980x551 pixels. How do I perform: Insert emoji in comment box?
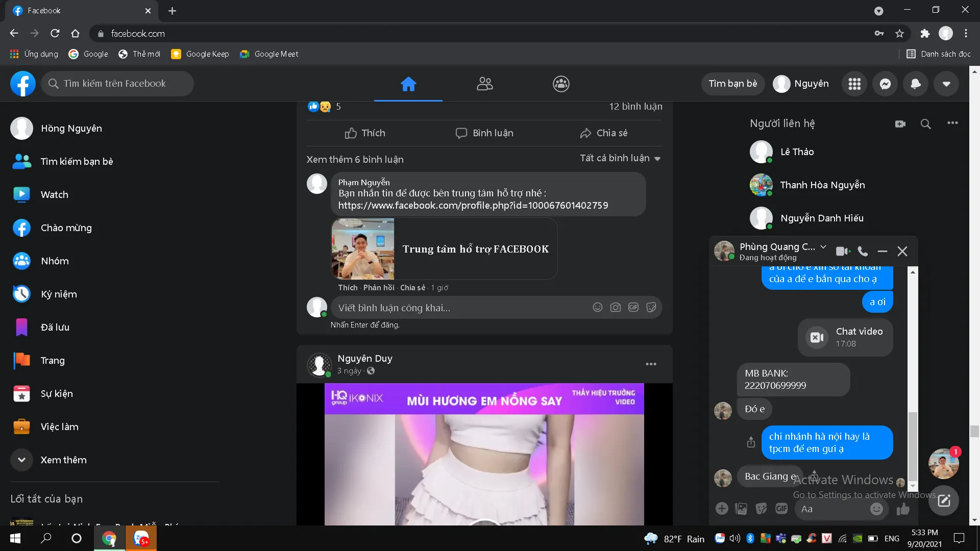[x=598, y=307]
